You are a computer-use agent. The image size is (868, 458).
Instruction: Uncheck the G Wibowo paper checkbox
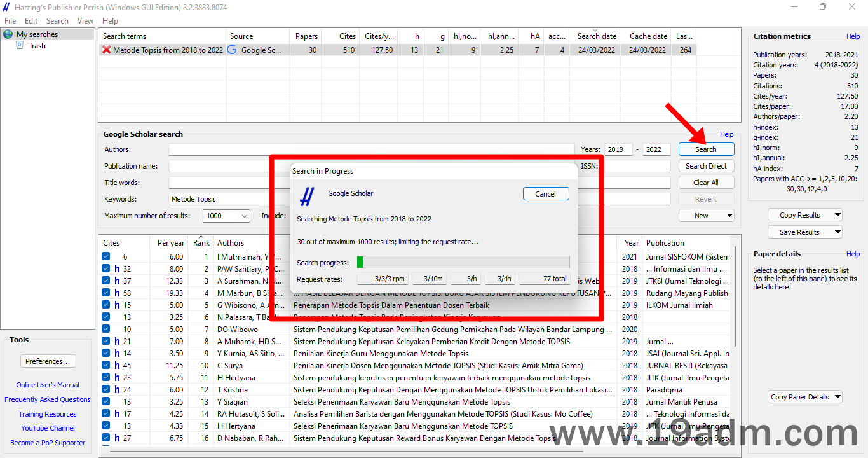(x=105, y=305)
